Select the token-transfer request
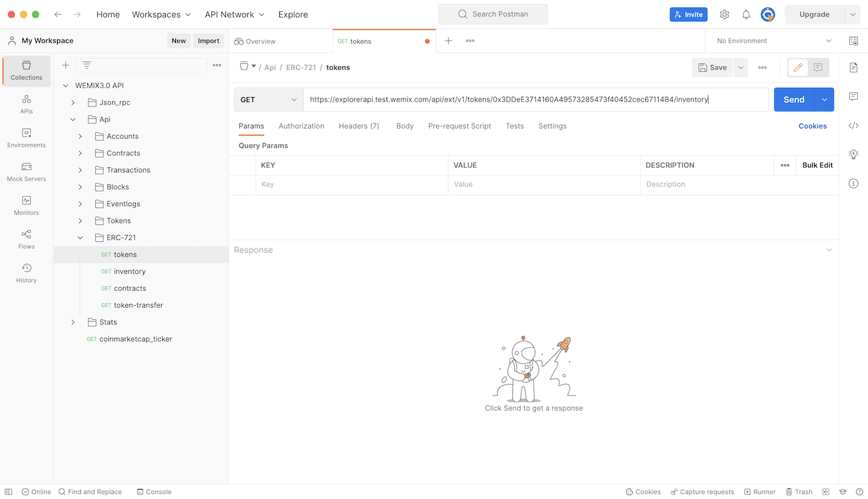 [x=138, y=305]
